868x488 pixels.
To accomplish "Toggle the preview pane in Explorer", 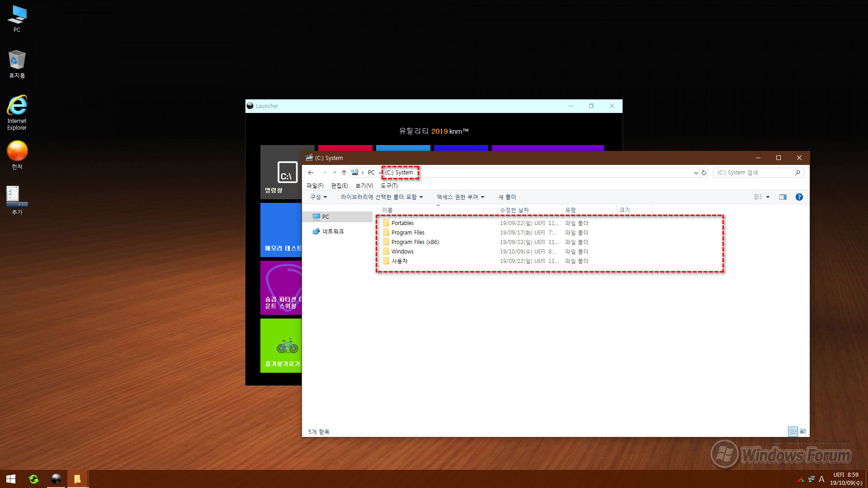I will tap(783, 197).
